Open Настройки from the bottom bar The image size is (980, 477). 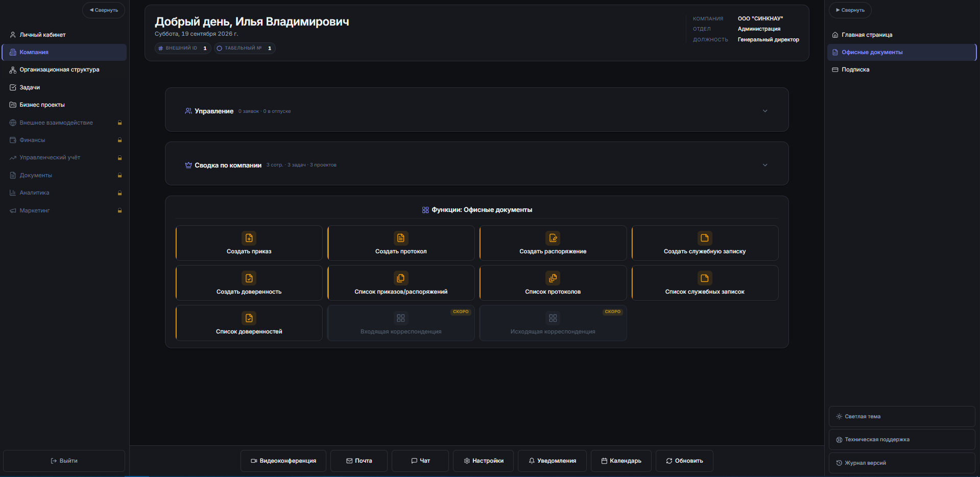tap(483, 461)
